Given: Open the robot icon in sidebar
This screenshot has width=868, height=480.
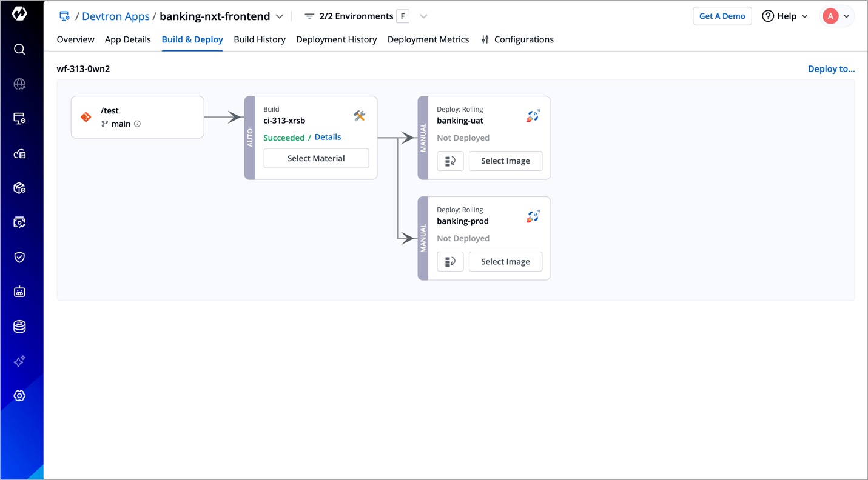Looking at the screenshot, I should click(x=19, y=292).
